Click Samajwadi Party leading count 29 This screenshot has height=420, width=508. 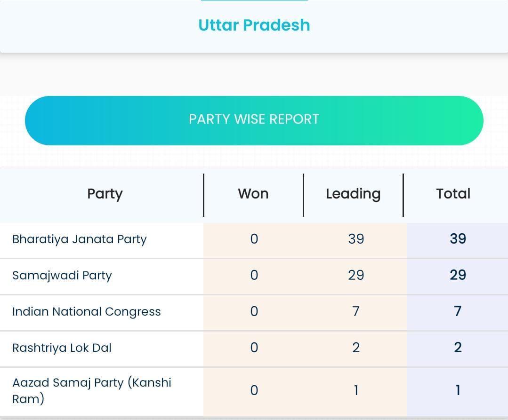pyautogui.click(x=356, y=275)
